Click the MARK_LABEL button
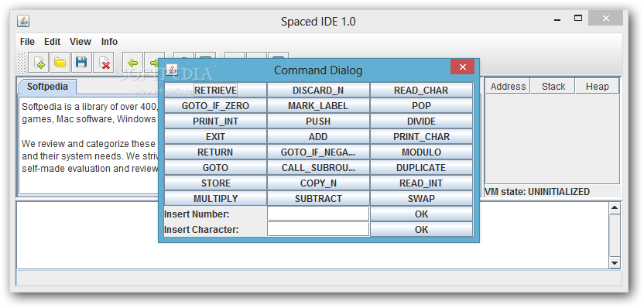This screenshot has width=644, height=308. coord(318,105)
